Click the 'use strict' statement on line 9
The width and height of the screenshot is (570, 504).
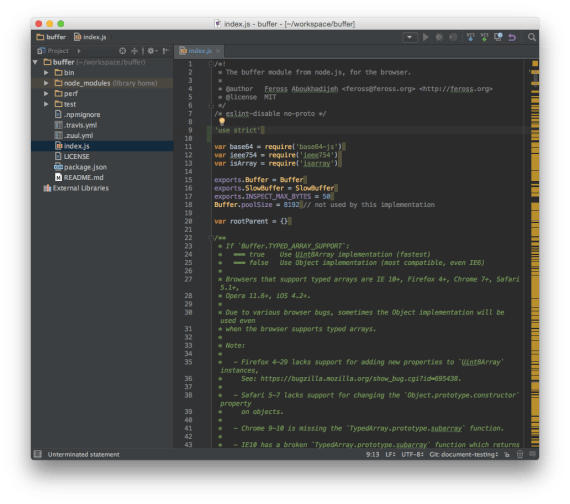click(238, 130)
